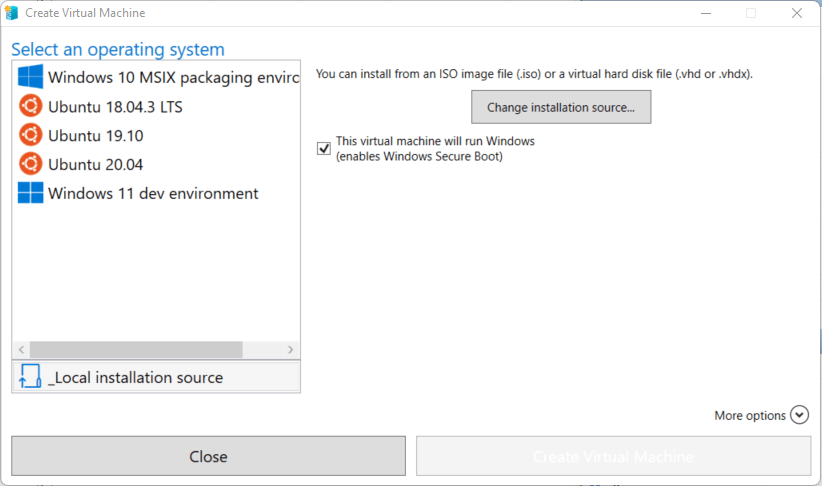Select Ubuntu 18.04.3 LTS from the list
The height and width of the screenshot is (486, 822).
115,107
